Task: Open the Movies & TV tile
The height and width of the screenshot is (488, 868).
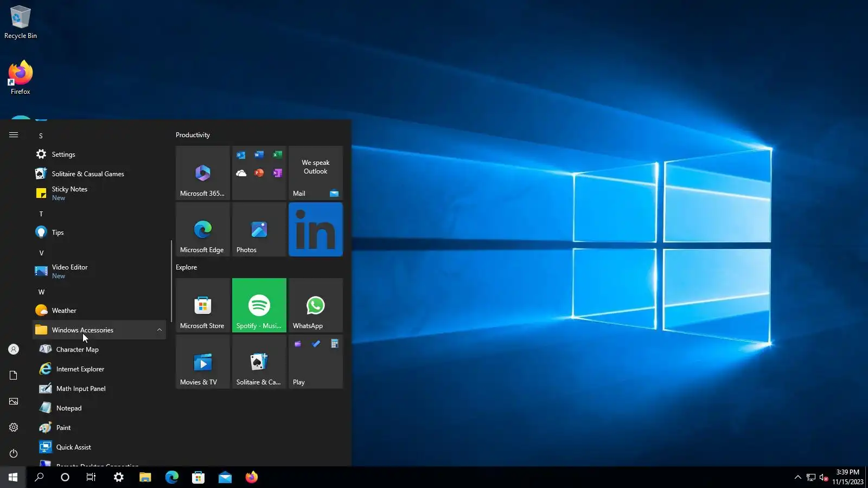Action: click(x=203, y=362)
